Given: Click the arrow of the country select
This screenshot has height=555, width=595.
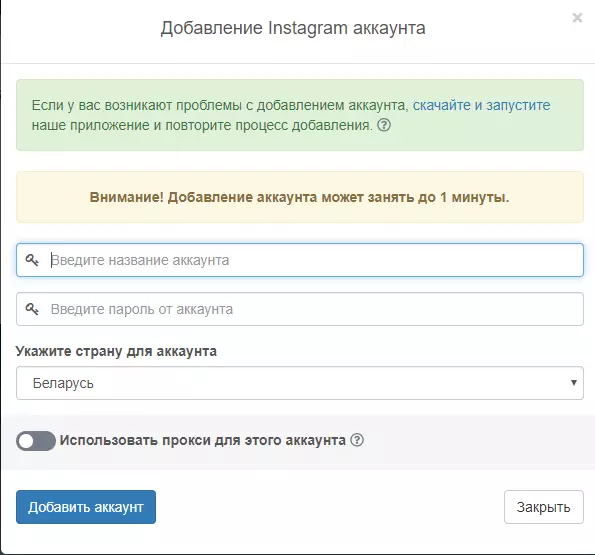Looking at the screenshot, I should [574, 383].
